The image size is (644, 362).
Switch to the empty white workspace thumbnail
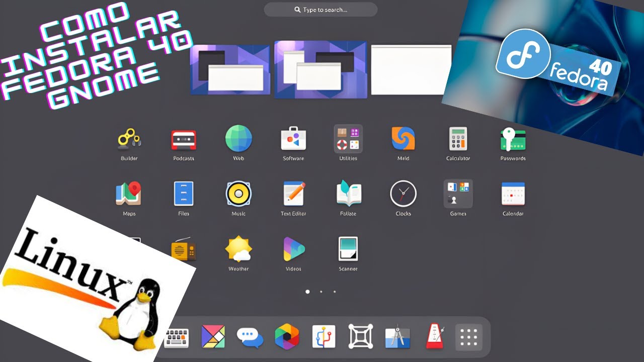click(411, 70)
